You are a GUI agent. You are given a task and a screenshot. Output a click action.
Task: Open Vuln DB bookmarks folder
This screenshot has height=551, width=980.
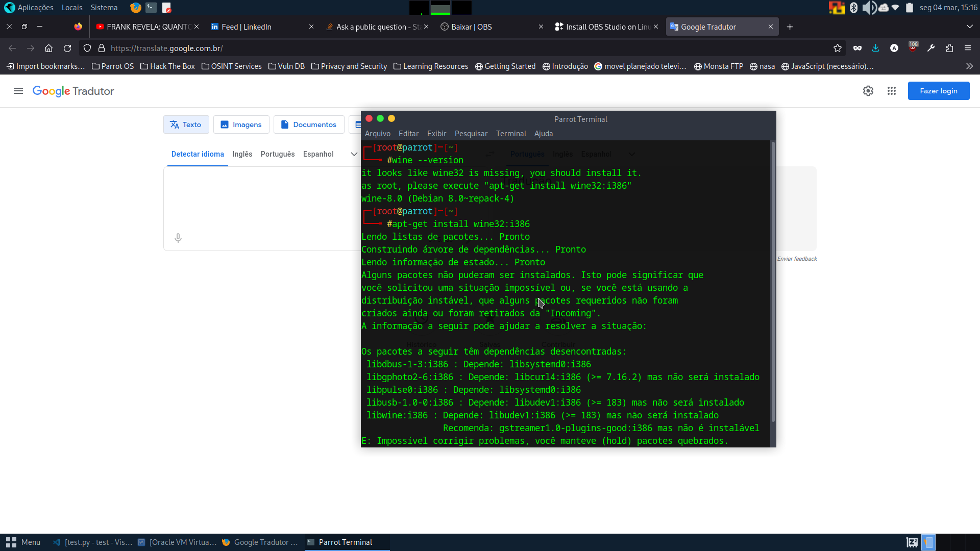pyautogui.click(x=286, y=66)
